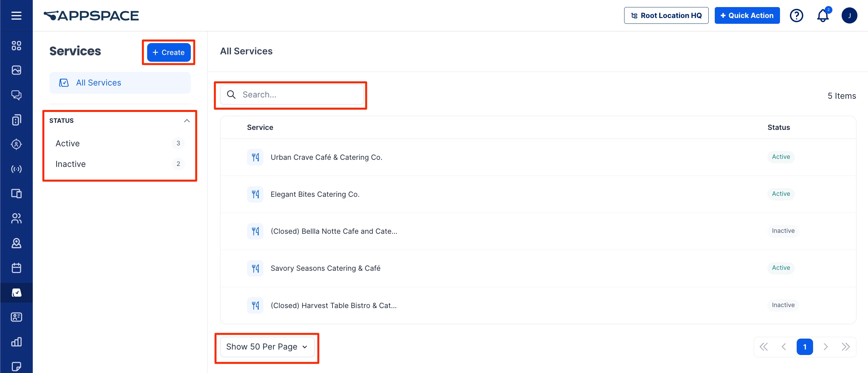The width and height of the screenshot is (868, 373).
Task: Click the notification bell icon
Action: tap(822, 15)
